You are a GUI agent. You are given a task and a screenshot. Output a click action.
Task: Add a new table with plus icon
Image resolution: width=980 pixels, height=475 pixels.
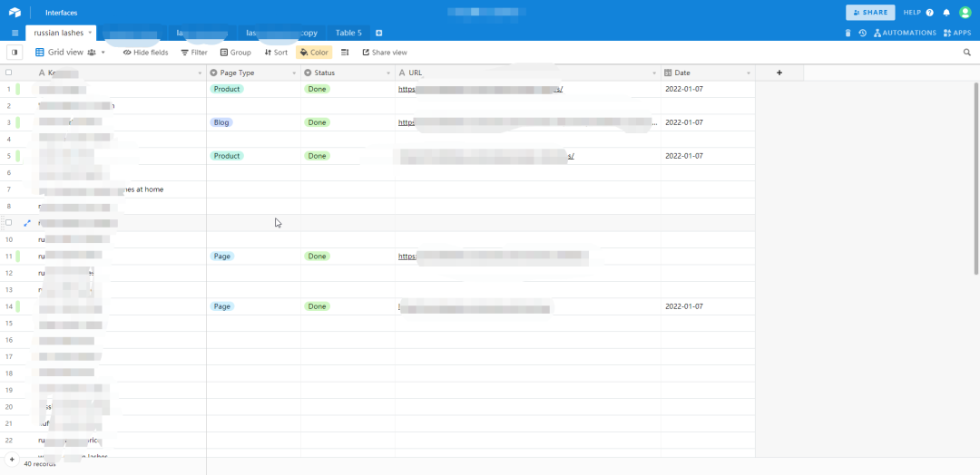[x=378, y=33]
